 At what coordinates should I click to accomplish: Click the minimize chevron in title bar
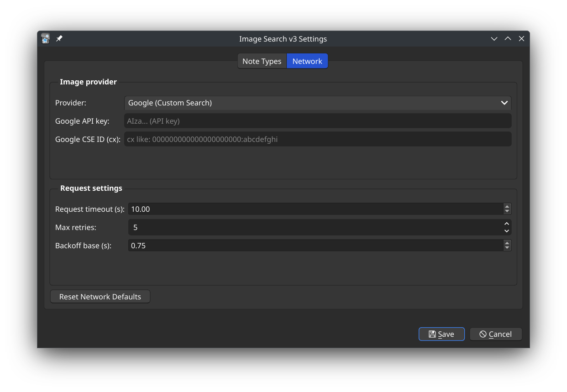coord(494,39)
